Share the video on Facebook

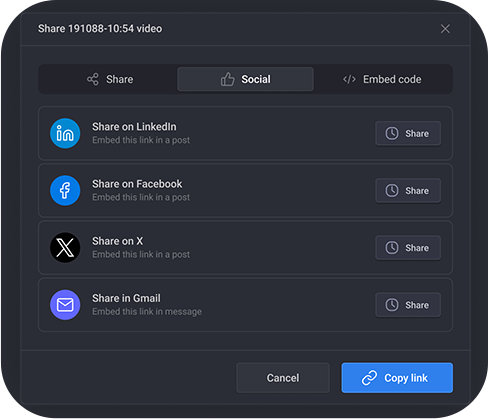[x=408, y=191]
